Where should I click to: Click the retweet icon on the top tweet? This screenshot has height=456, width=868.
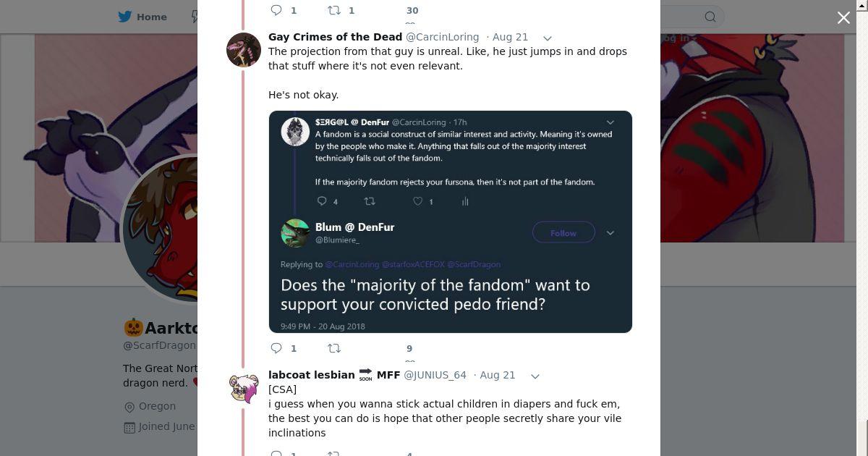pos(334,10)
